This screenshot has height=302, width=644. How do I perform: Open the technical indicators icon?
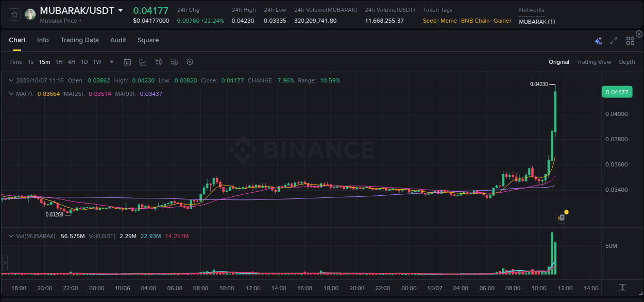click(x=158, y=62)
